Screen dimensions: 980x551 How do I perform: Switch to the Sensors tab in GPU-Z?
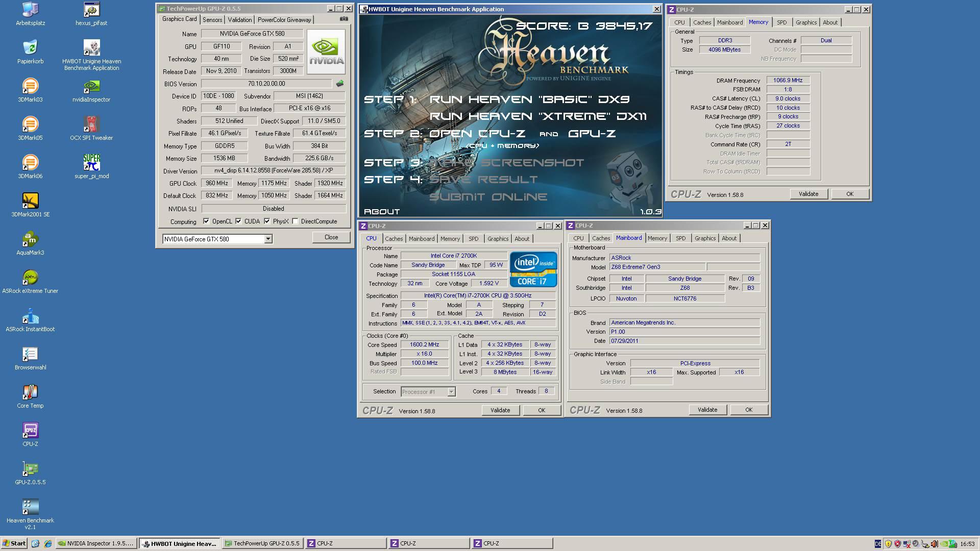point(212,20)
